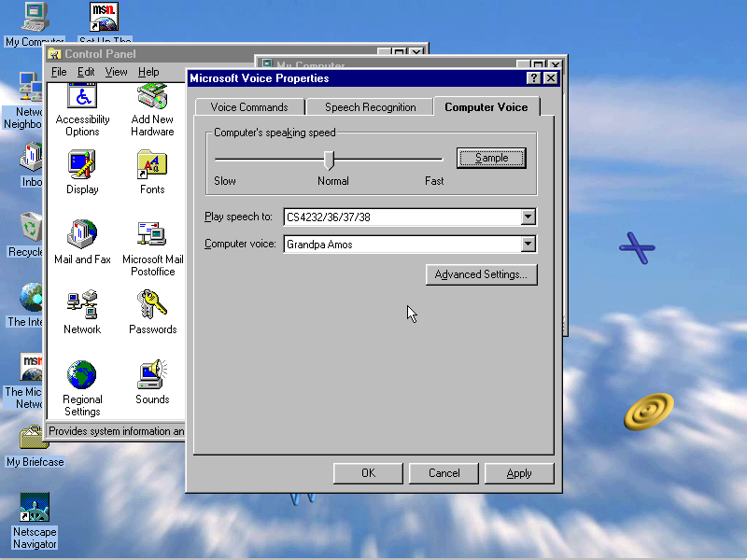Open the Passwords icon
This screenshot has height=560, width=747.
(x=152, y=305)
